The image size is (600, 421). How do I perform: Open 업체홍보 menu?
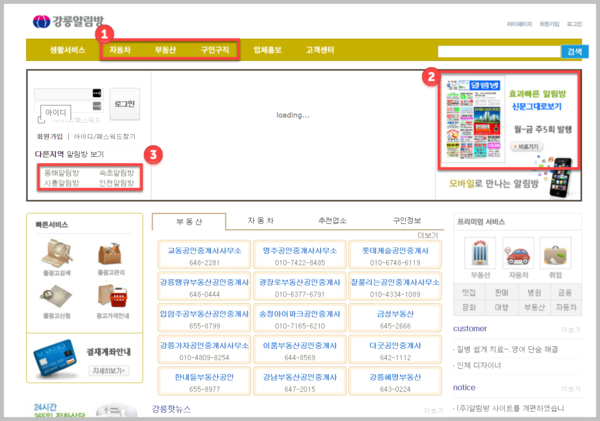pos(267,50)
